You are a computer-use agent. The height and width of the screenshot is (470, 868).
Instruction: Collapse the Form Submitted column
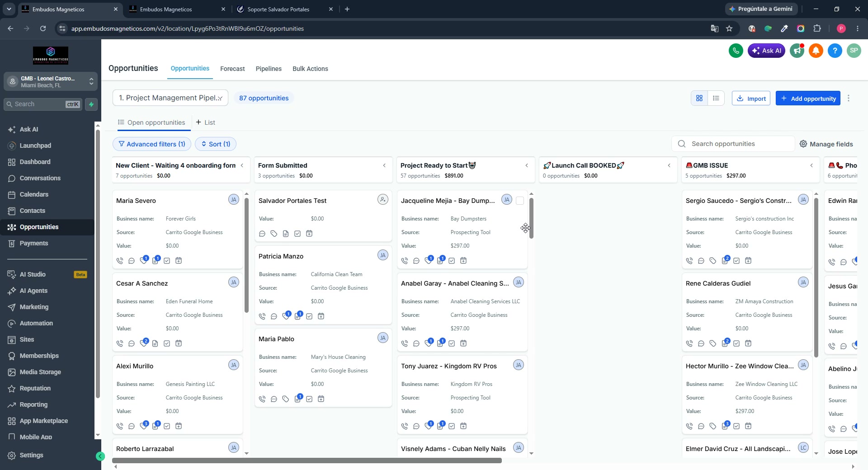[x=384, y=165]
